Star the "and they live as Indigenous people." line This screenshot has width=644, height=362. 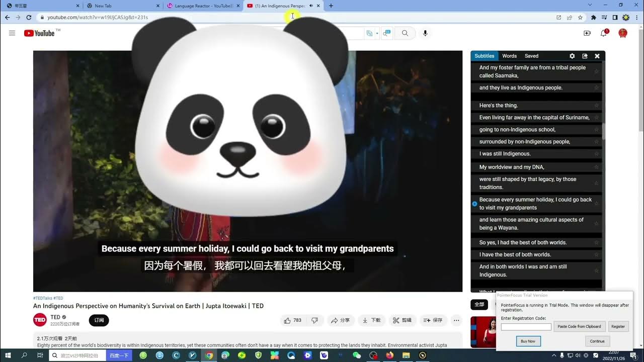click(596, 87)
